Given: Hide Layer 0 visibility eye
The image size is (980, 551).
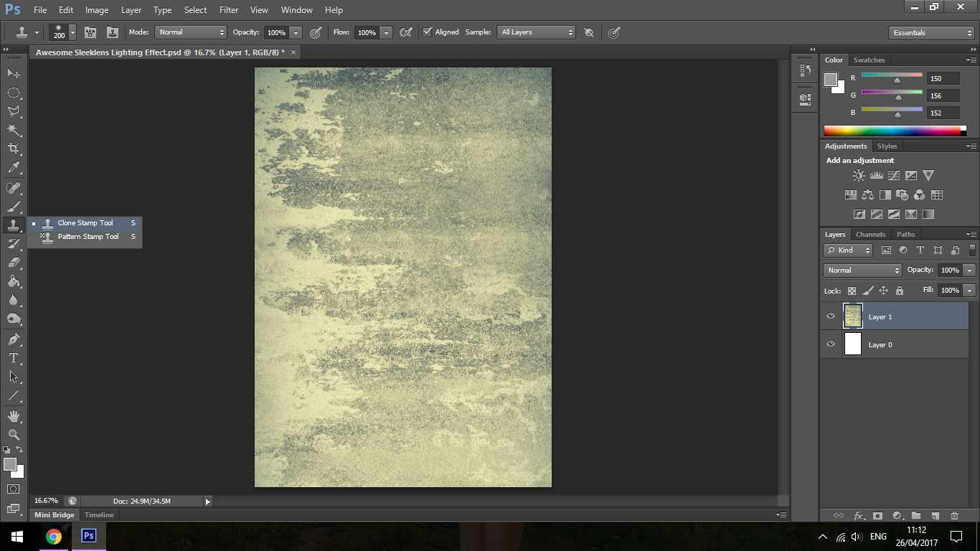Looking at the screenshot, I should point(831,344).
